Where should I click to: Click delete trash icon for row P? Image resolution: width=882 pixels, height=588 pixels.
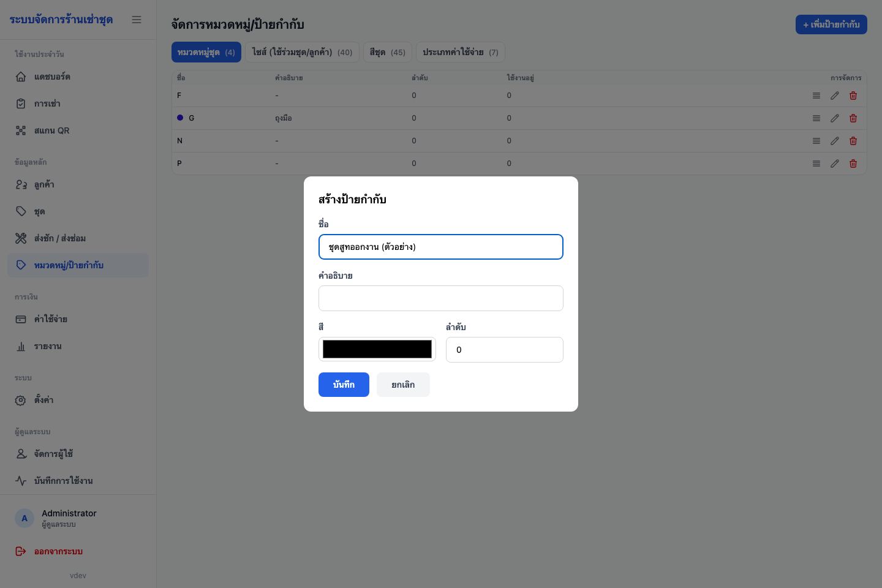click(x=853, y=164)
